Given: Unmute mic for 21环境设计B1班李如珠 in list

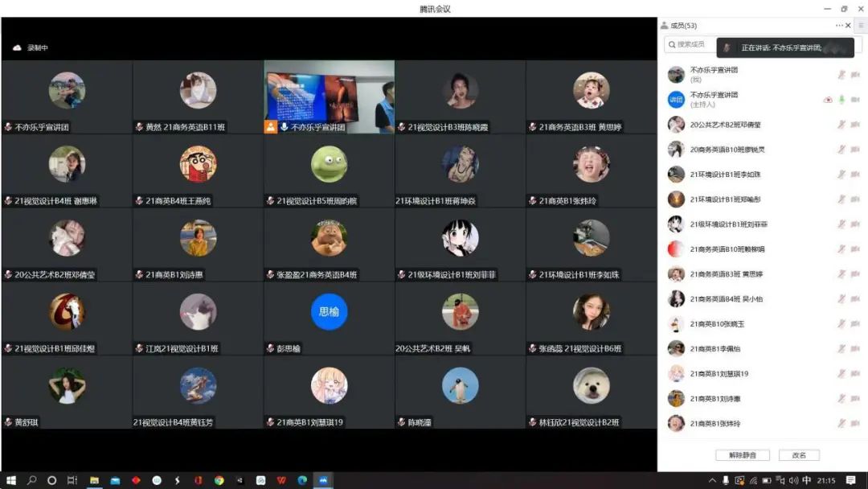Looking at the screenshot, I should click(841, 175).
